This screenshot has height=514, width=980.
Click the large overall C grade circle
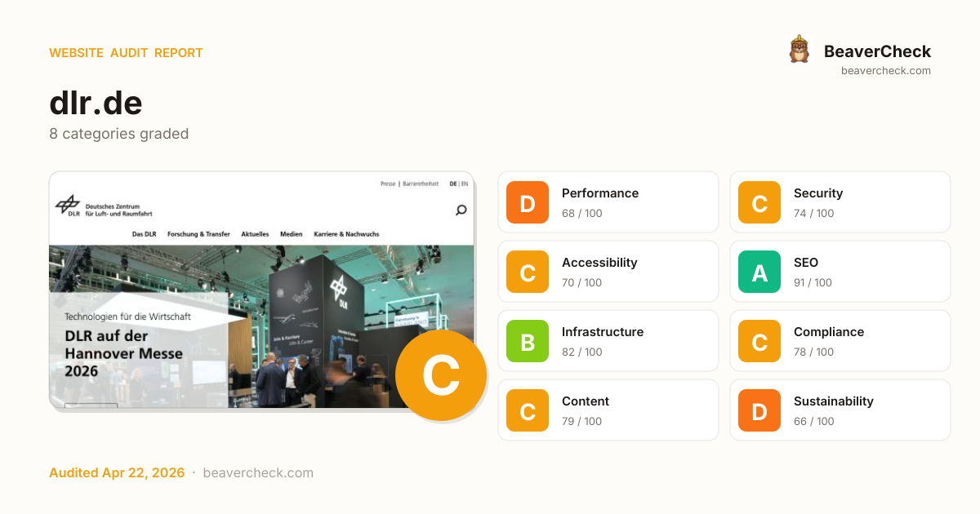pyautogui.click(x=441, y=375)
